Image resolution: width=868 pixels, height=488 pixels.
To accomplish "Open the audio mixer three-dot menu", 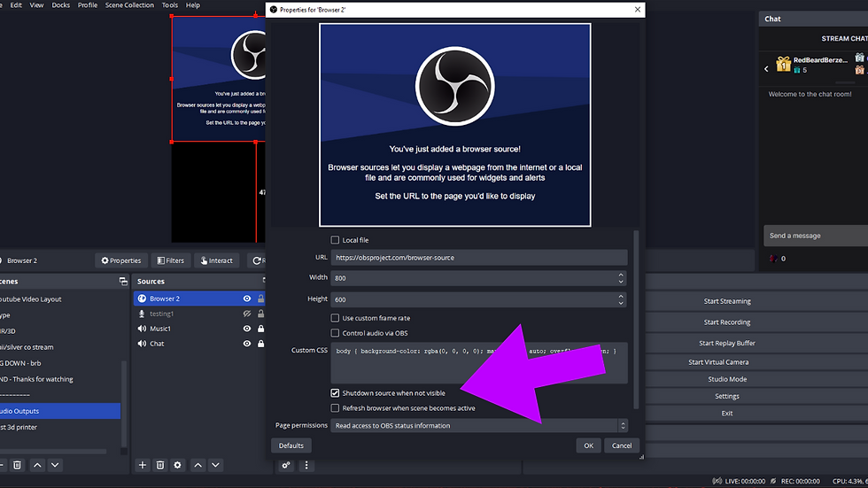I will (x=306, y=465).
